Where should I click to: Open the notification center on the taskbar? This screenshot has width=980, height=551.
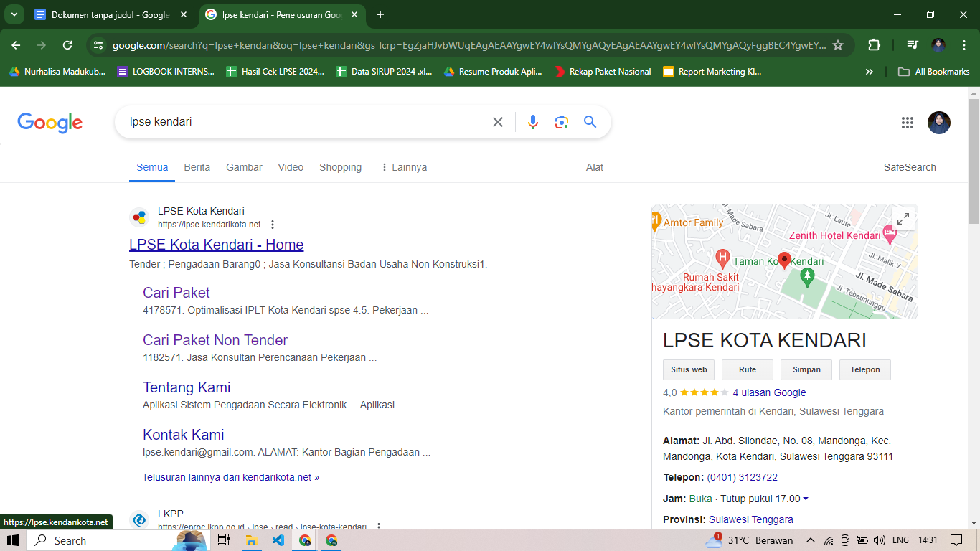point(956,540)
